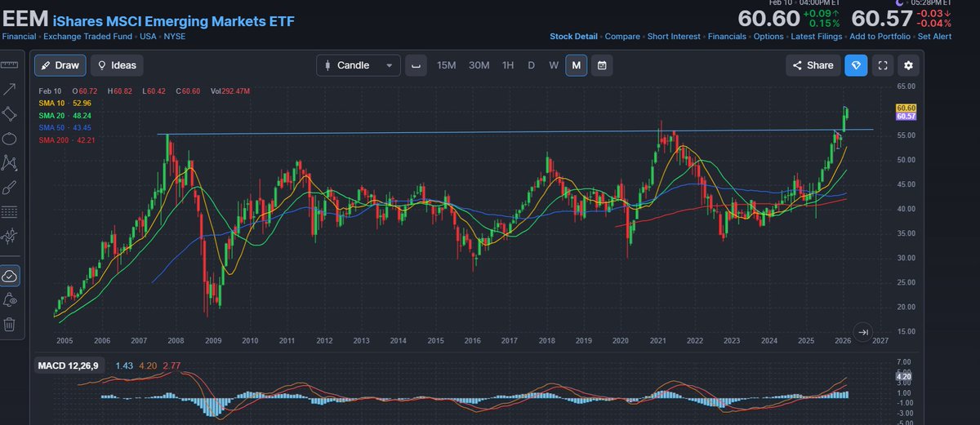The width and height of the screenshot is (980, 425).
Task: Click Add to Portfolio link
Action: pyautogui.click(x=880, y=36)
